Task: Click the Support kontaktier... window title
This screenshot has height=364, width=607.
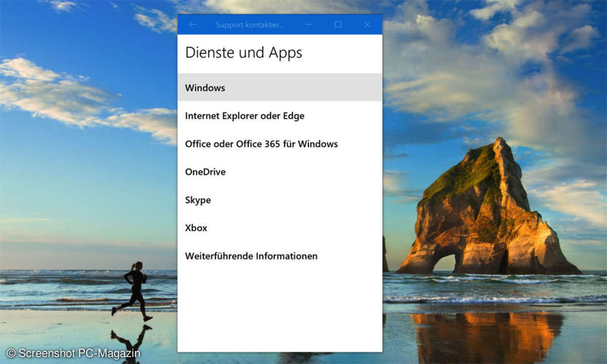Action: pyautogui.click(x=250, y=24)
